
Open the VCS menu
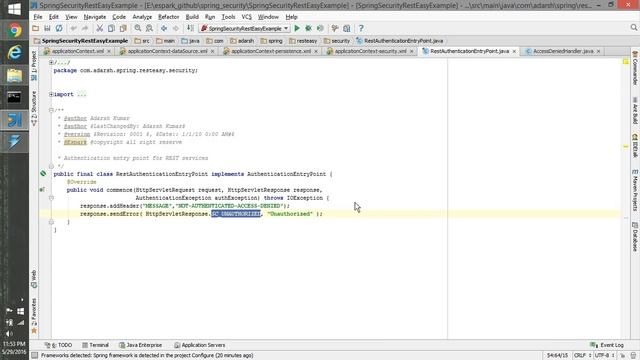(x=247, y=17)
